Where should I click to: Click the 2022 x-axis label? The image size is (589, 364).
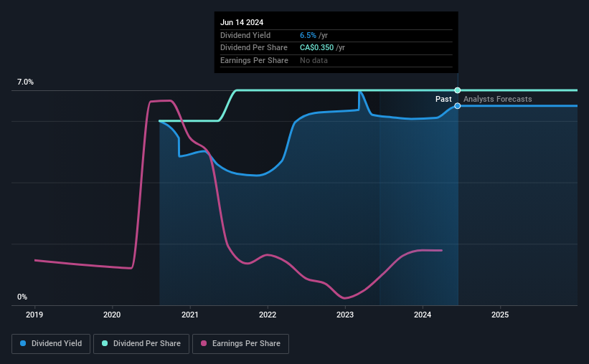tap(268, 315)
